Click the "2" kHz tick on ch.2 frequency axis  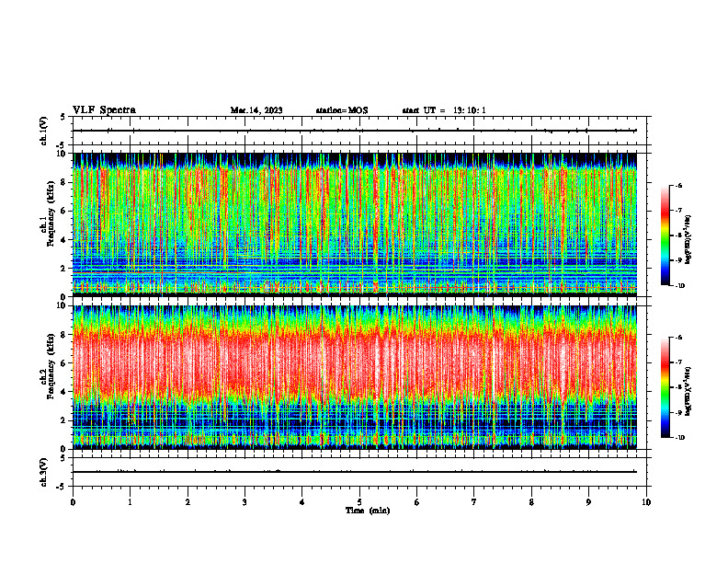click(x=64, y=420)
